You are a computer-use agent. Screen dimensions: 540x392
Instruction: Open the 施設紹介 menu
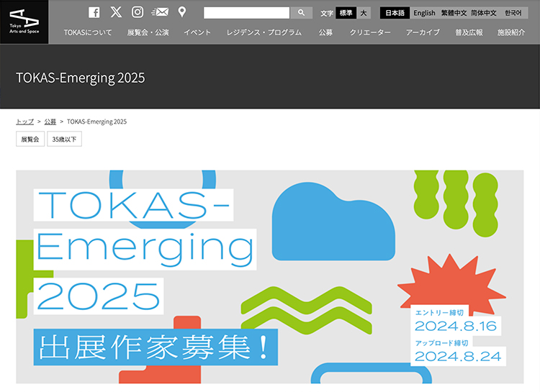point(511,32)
